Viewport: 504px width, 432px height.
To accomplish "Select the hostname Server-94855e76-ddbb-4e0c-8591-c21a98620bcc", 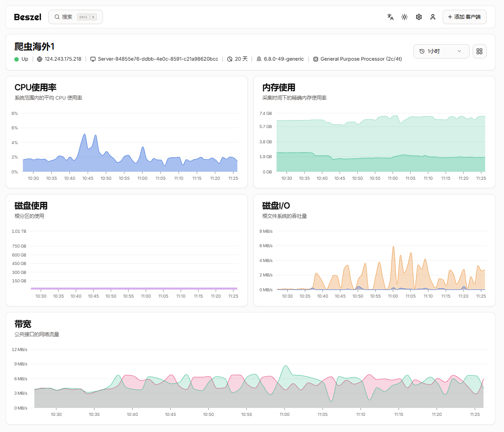I will coord(158,59).
